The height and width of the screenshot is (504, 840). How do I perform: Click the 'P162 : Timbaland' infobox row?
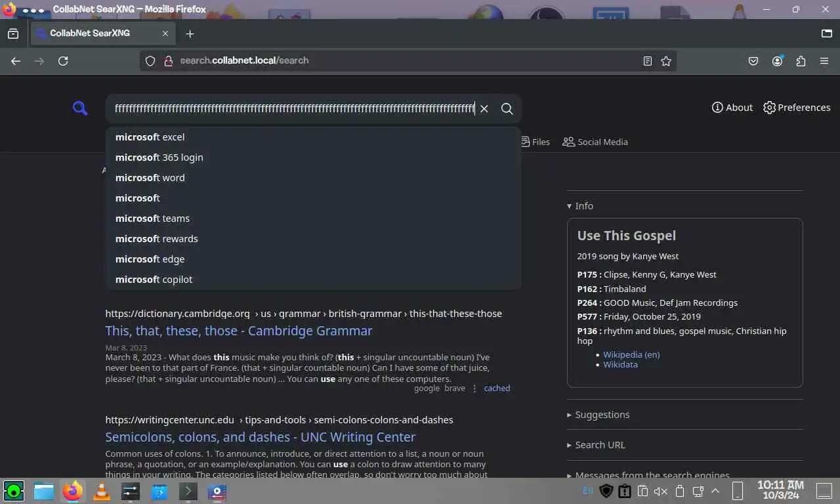pos(612,289)
